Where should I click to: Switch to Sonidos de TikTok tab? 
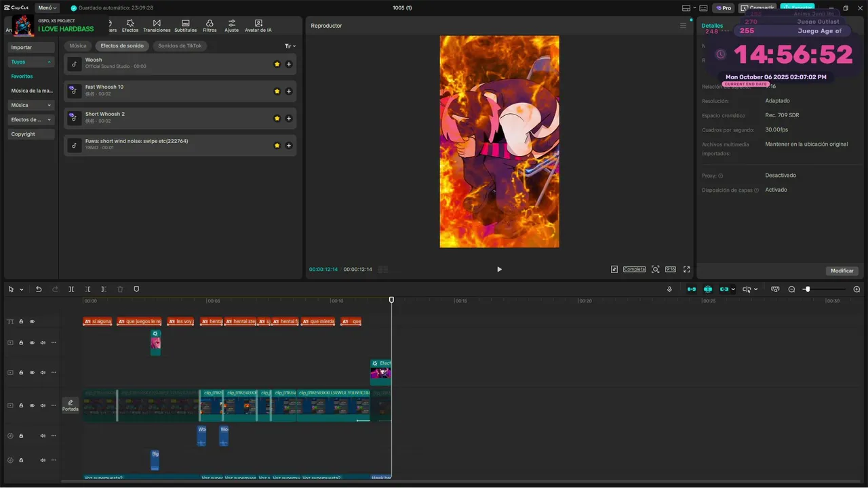tap(180, 46)
